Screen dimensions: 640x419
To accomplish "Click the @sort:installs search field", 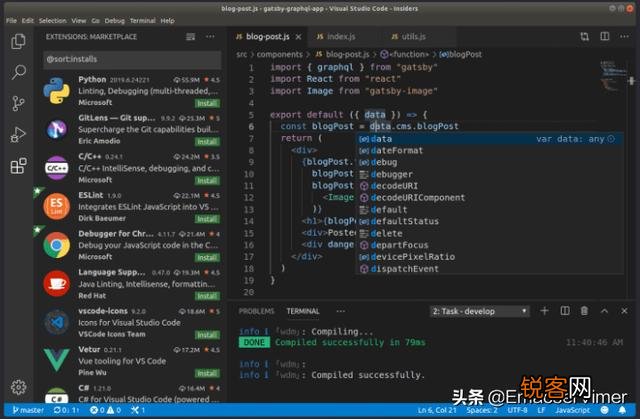I will point(132,60).
